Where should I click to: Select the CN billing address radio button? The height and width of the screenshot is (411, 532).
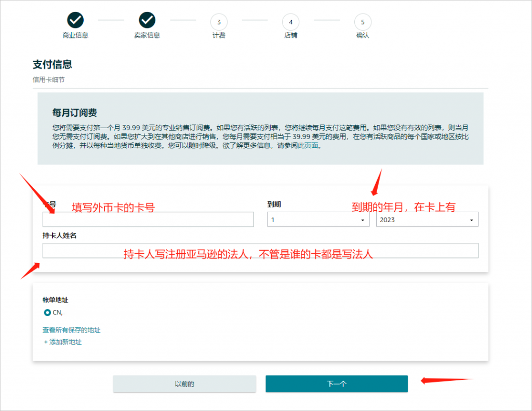[48, 312]
